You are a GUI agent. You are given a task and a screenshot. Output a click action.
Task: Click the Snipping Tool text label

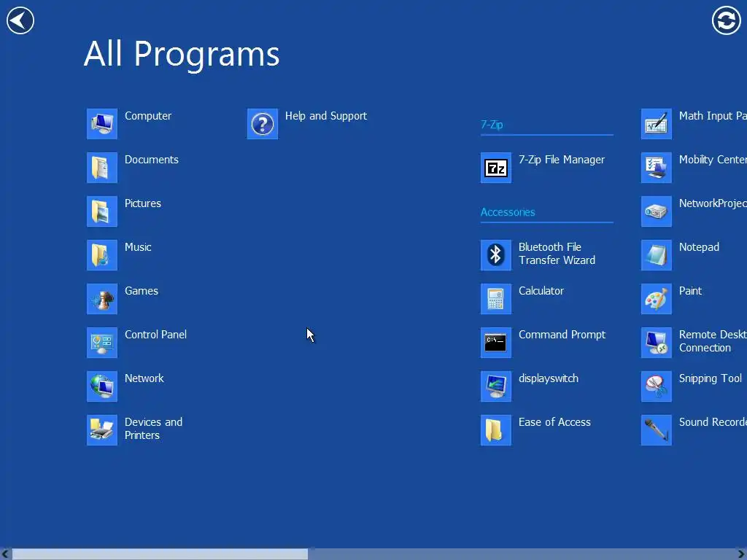click(x=711, y=378)
